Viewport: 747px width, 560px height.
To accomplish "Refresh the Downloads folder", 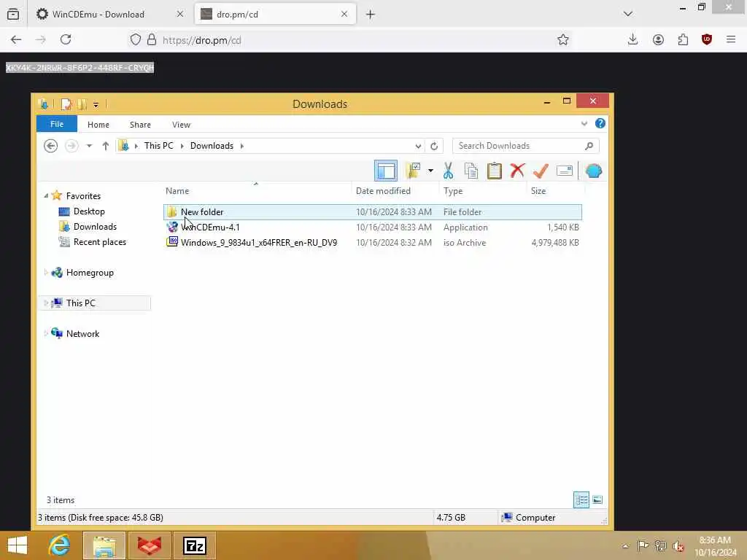I will [x=434, y=146].
